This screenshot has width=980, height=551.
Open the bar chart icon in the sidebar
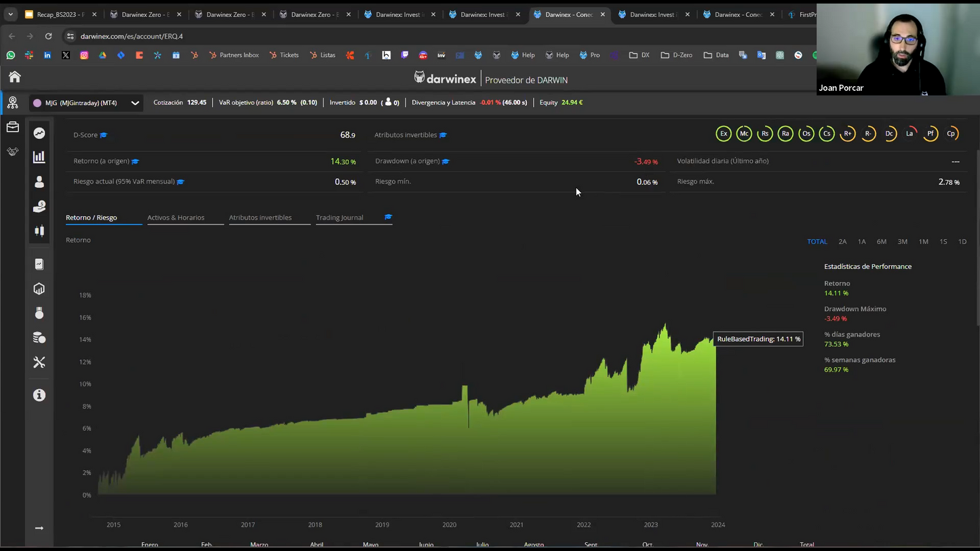point(39,157)
